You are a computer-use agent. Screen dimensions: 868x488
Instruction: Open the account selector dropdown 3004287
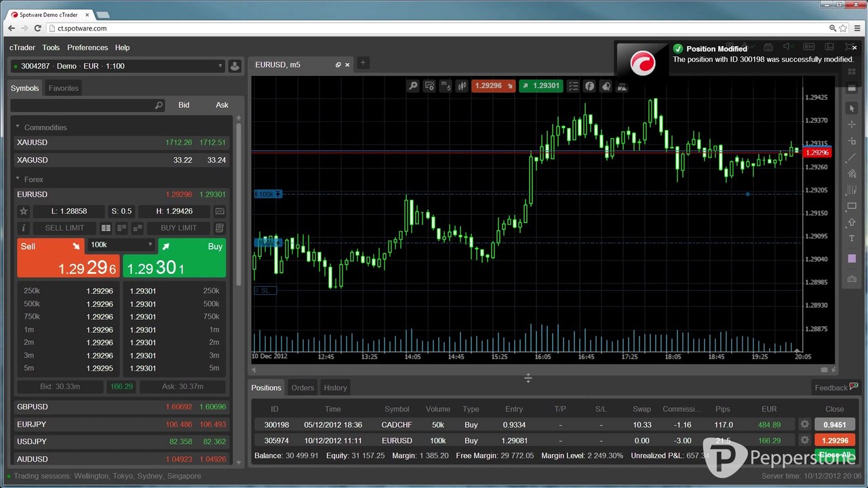117,66
